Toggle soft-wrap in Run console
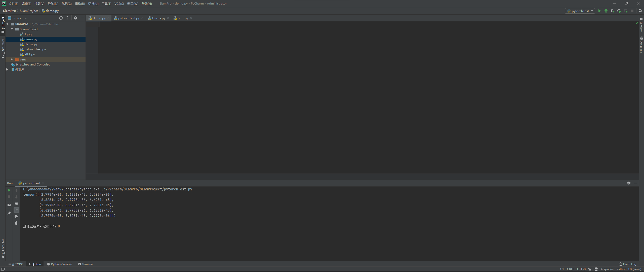 [x=16, y=203]
